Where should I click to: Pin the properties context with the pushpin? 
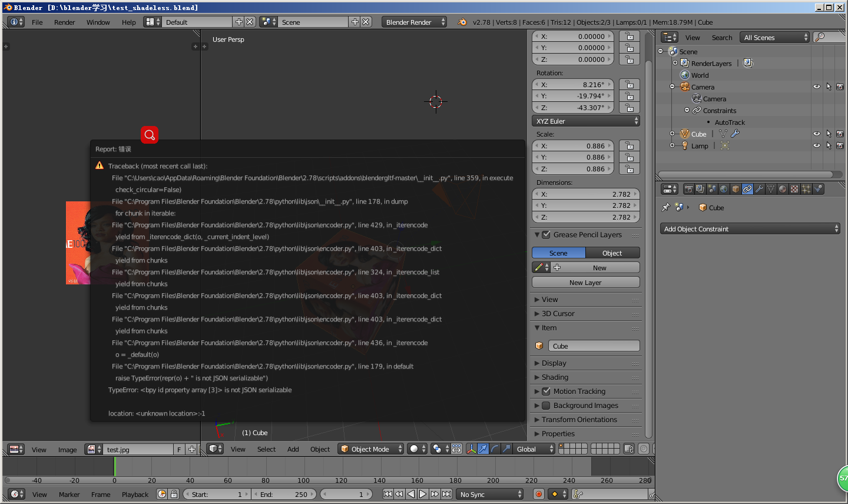coord(666,207)
